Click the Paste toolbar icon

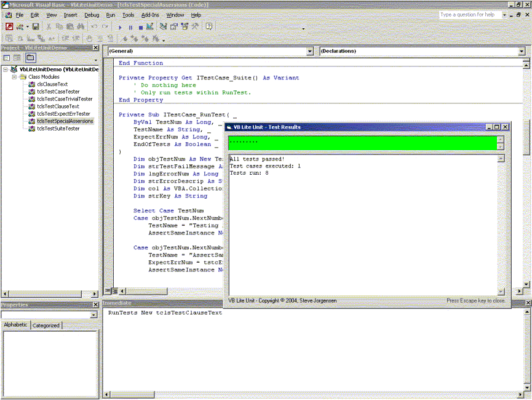pyautogui.click(x=70, y=26)
